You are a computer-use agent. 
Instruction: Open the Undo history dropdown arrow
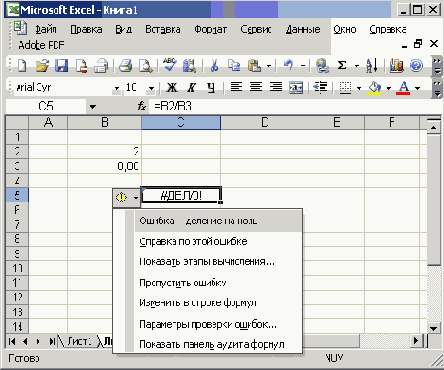(303, 66)
